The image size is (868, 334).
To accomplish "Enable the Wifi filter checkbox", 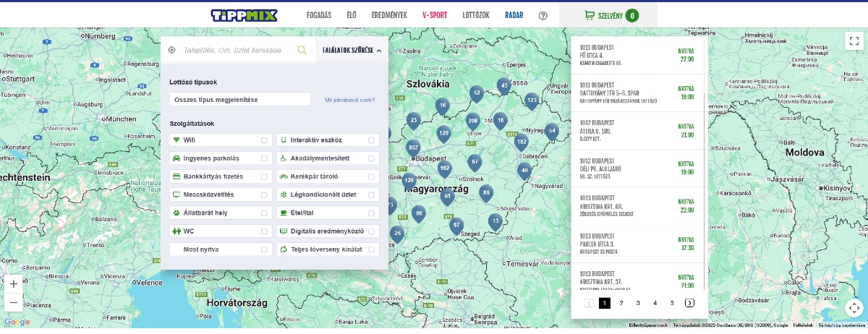I will pyautogui.click(x=264, y=140).
